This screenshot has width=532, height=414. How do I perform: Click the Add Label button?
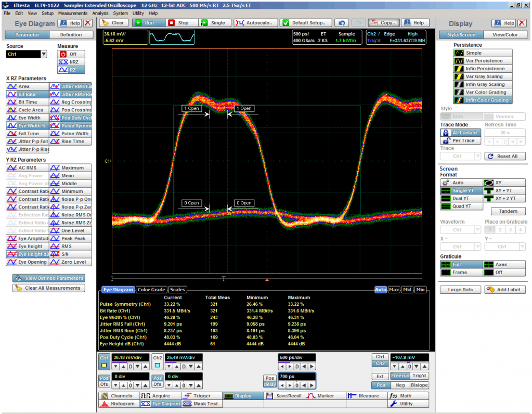pyautogui.click(x=504, y=290)
